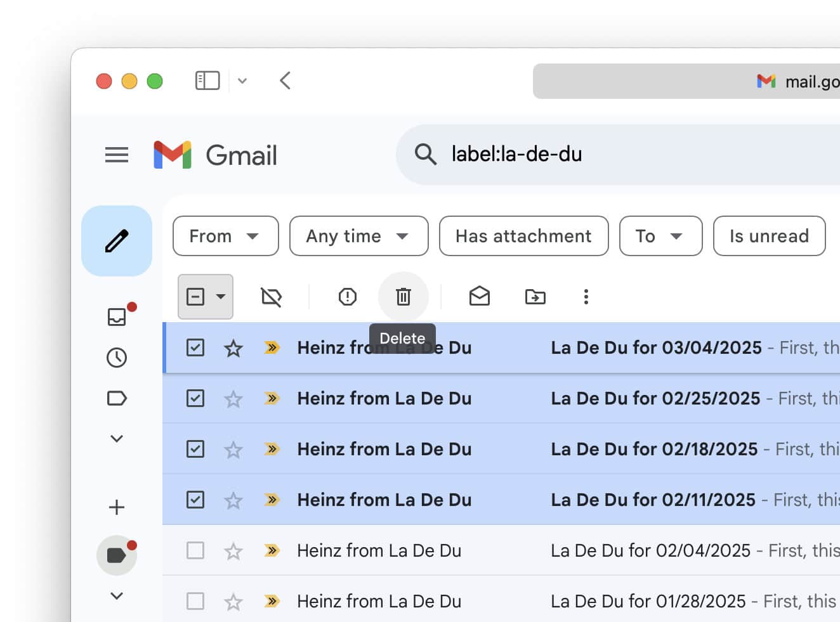The image size is (840, 622).
Task: Click the Remove label icon in toolbar
Action: 272,297
